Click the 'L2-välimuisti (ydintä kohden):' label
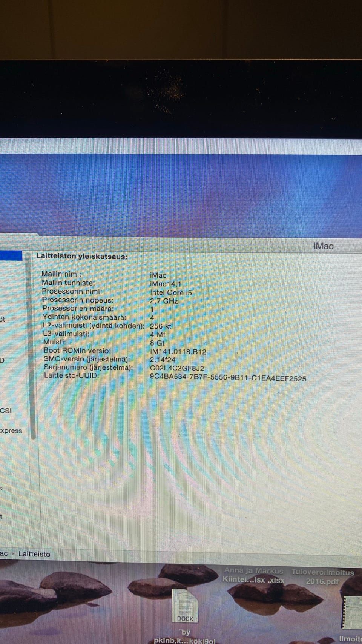The width and height of the screenshot is (362, 644). [x=94, y=326]
